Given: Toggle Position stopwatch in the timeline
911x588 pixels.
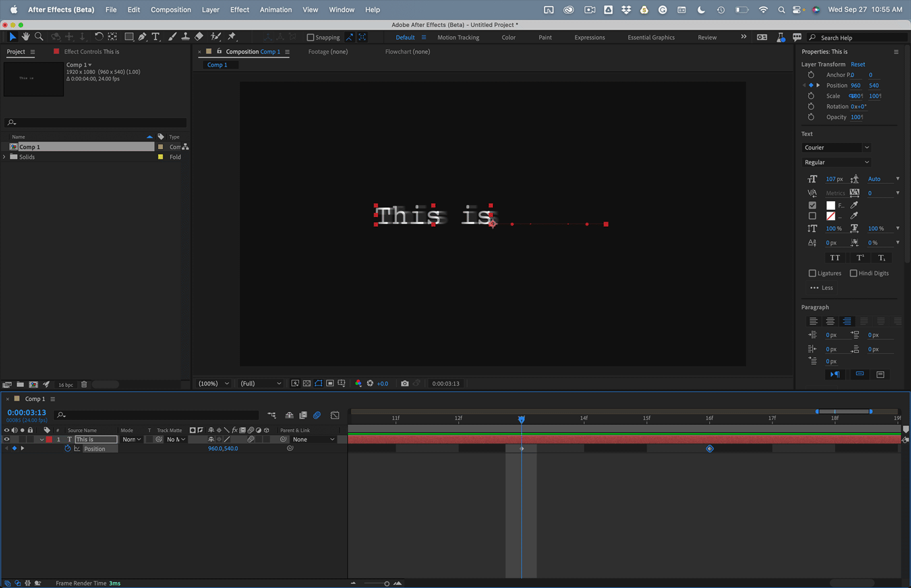Looking at the screenshot, I should click(67, 448).
